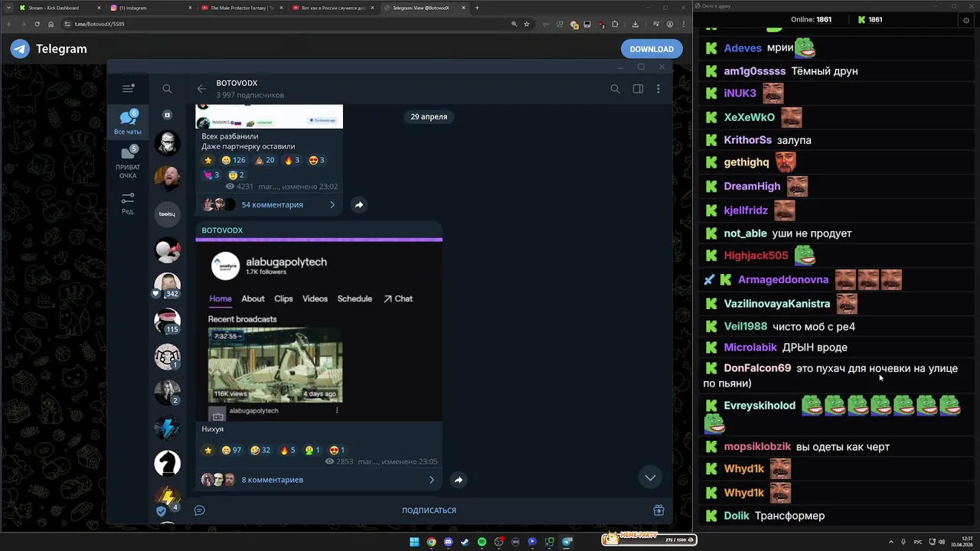Toggle the 126 laughing reaction
980x551 pixels.
[x=234, y=160]
